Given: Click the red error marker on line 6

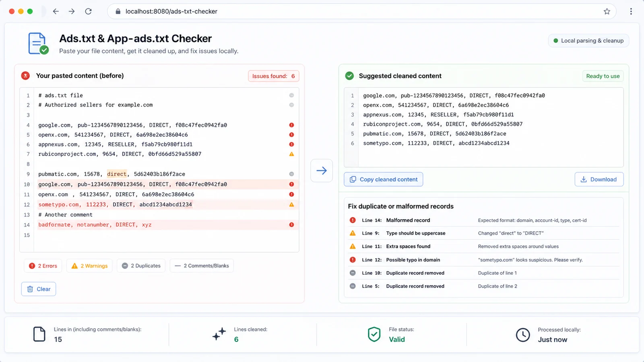Looking at the screenshot, I should pyautogui.click(x=291, y=144).
